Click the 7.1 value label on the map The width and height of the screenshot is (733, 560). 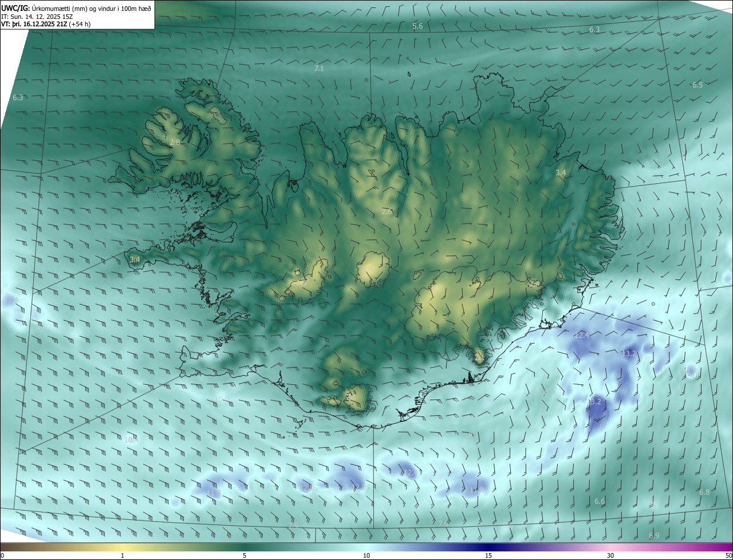tap(319, 69)
